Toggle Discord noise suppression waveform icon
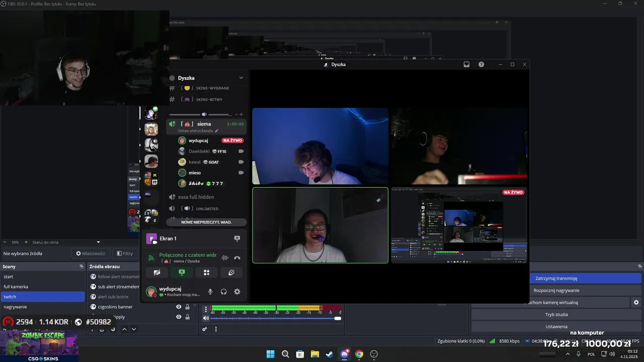644x362 pixels. pos(225,258)
